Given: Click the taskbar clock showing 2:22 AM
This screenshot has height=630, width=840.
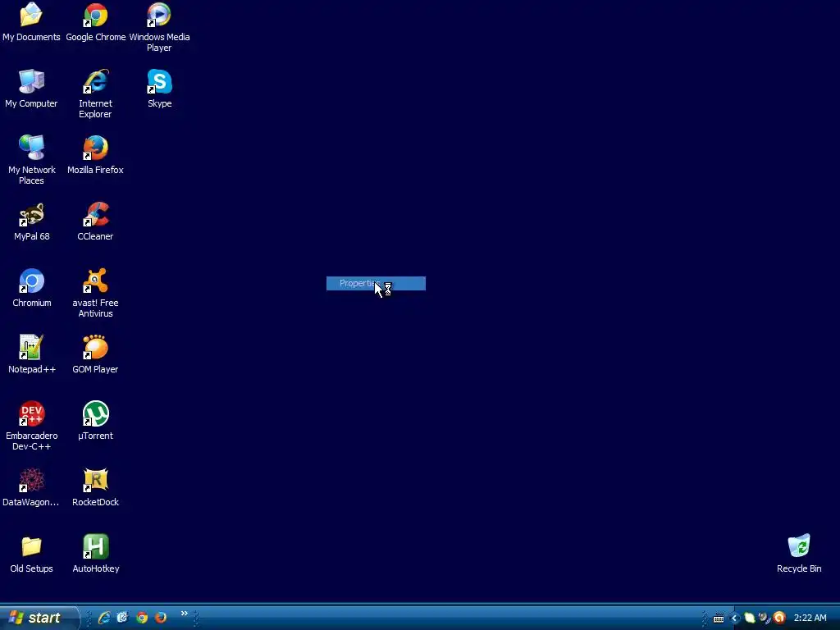Looking at the screenshot, I should tap(810, 619).
